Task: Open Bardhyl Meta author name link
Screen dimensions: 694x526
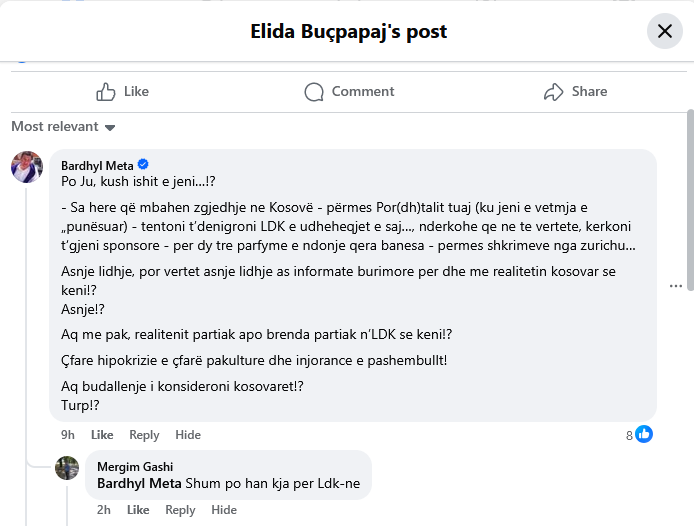Action: pos(97,165)
